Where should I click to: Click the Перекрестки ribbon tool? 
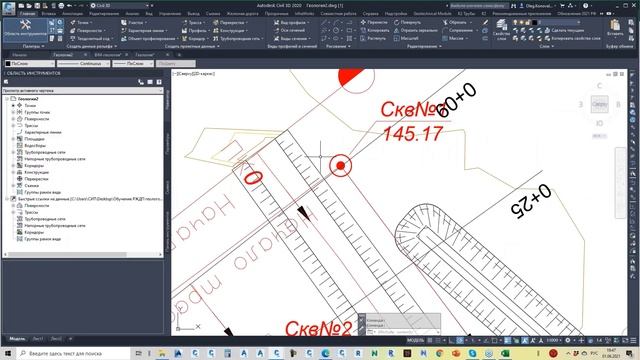tap(229, 22)
